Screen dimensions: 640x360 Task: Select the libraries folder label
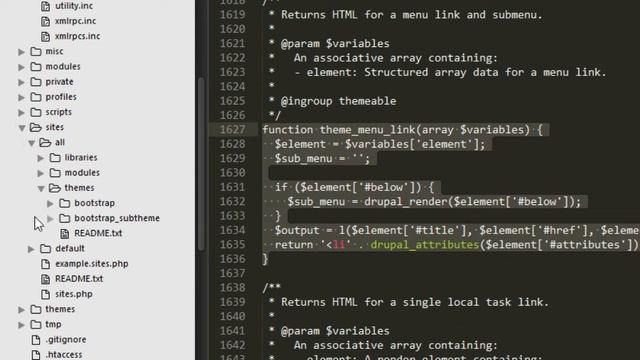click(x=81, y=157)
